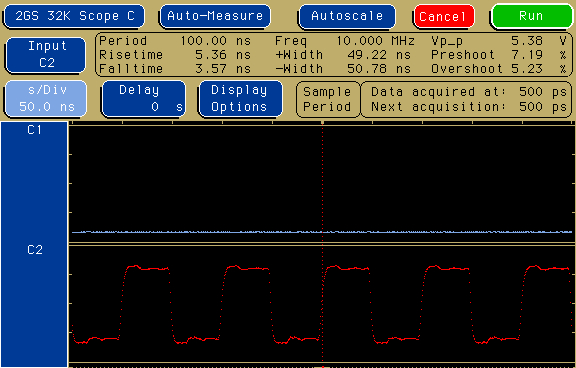Screen dimensions: 576x368
Task: Select the s/Div 50.0 ns field
Action: (x=47, y=98)
